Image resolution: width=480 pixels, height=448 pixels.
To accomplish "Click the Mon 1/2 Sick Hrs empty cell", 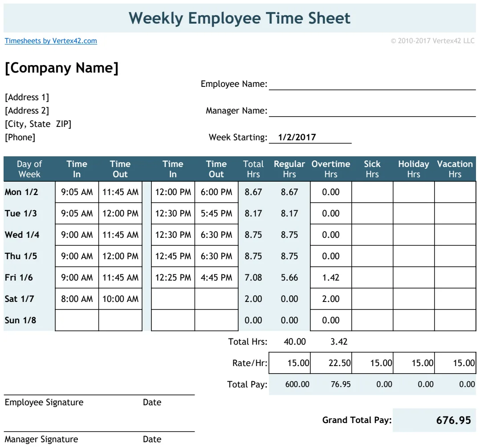I will point(372,192).
